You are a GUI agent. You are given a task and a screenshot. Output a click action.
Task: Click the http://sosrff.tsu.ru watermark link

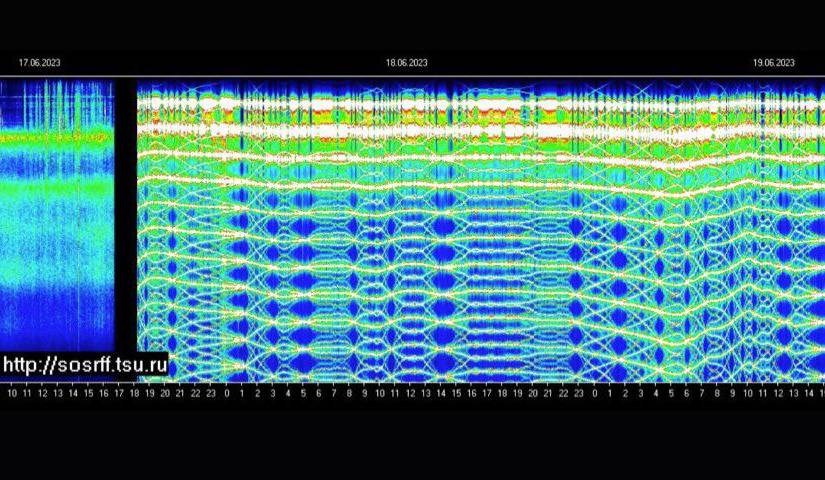pyautogui.click(x=85, y=366)
